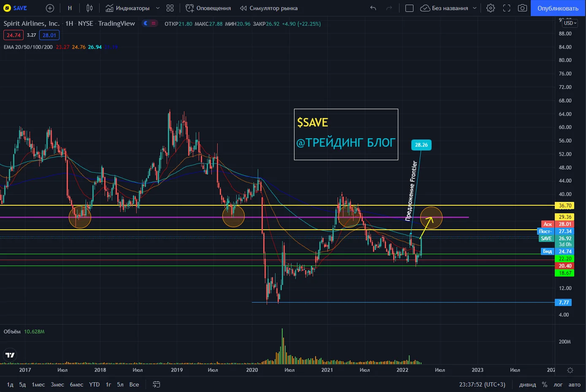
Task: Select the Все time range
Action: pyautogui.click(x=134, y=384)
